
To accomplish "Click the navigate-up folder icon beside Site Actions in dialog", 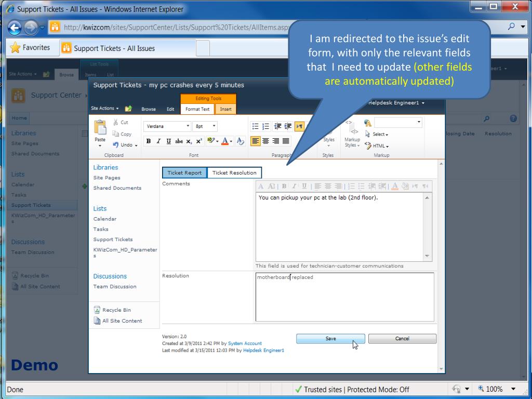I will (128, 109).
